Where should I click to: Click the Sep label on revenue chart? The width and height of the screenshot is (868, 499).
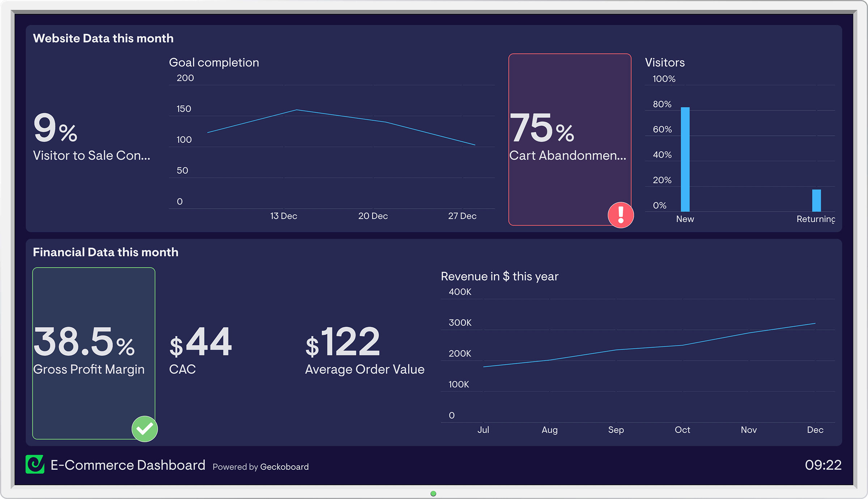pos(616,430)
